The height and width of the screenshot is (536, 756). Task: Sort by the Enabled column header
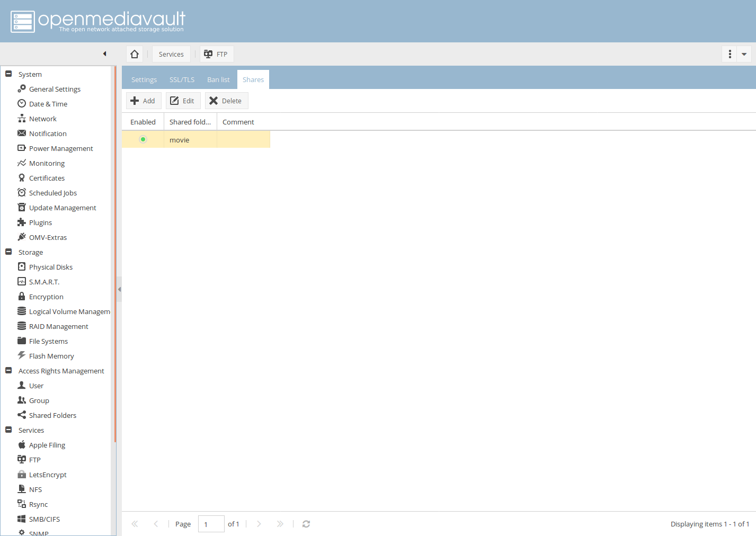click(143, 122)
